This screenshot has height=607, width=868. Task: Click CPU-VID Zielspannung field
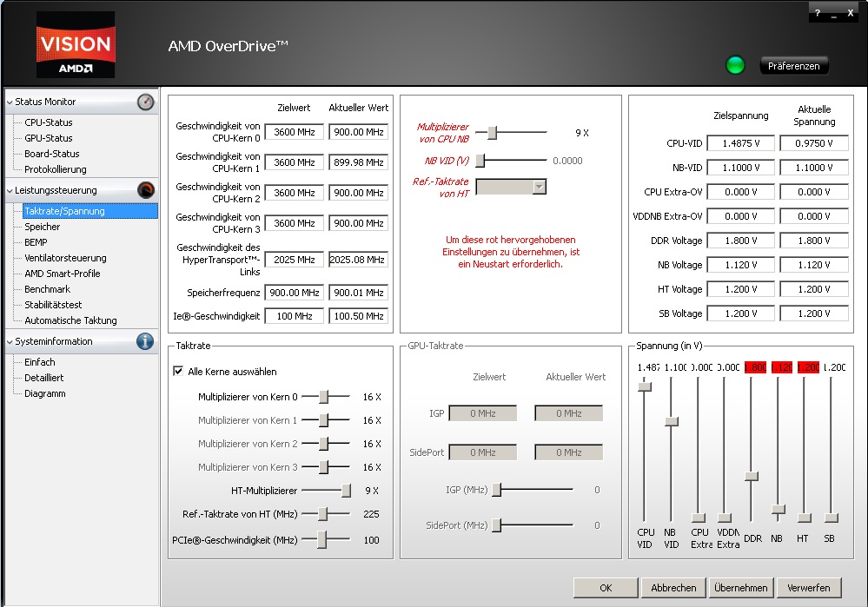tap(740, 143)
